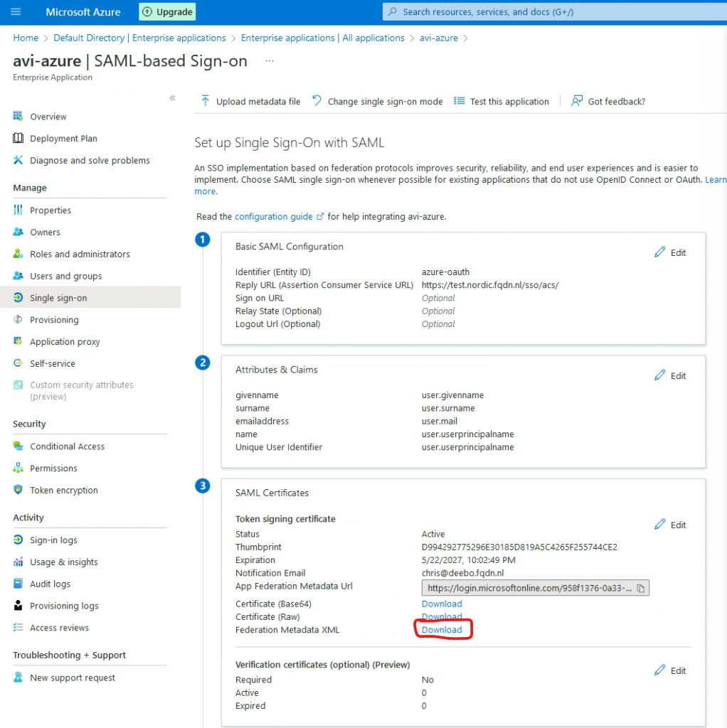
Task: Click the Users and groups icon
Action: point(18,275)
